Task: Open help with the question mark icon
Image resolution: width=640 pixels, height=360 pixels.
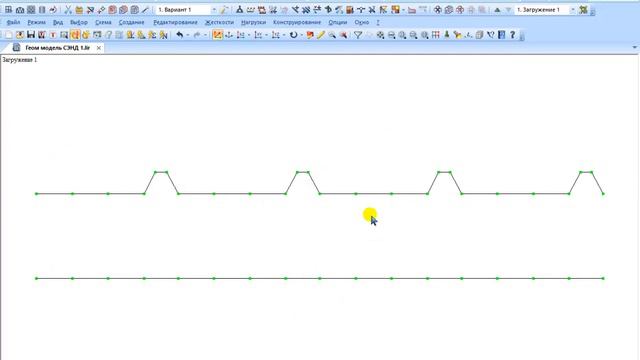Action: (x=513, y=35)
